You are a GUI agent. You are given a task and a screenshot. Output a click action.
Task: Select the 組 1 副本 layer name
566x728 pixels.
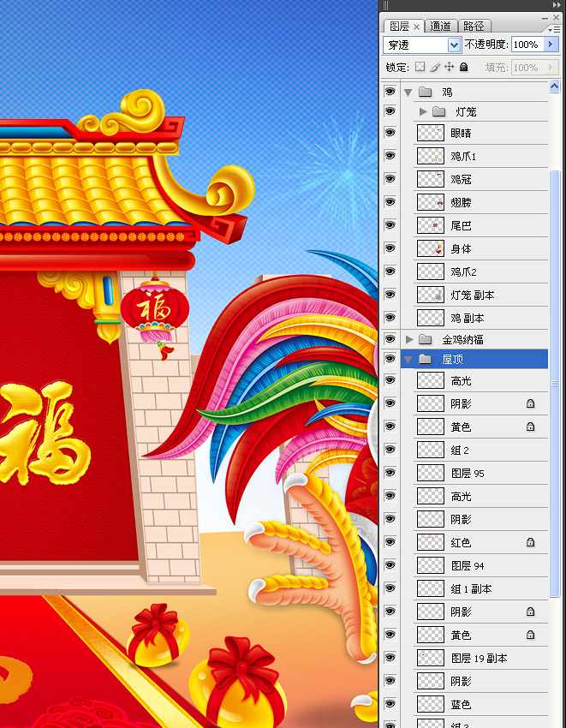click(471, 588)
